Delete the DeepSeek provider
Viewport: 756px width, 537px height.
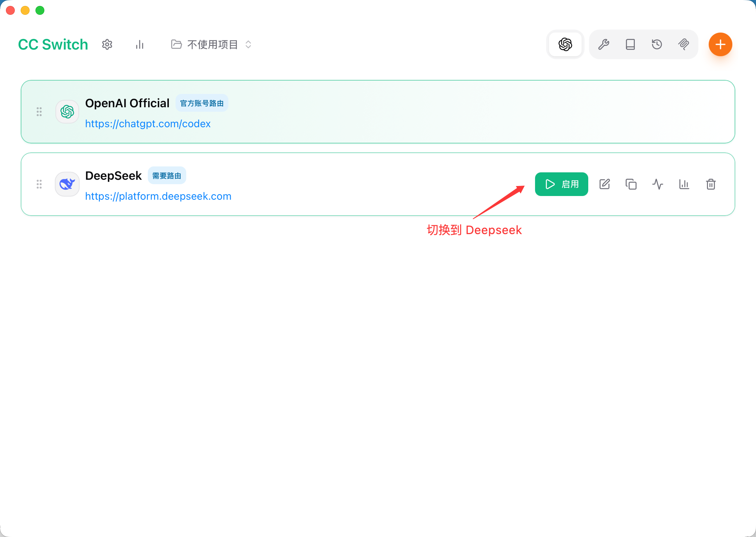(711, 184)
